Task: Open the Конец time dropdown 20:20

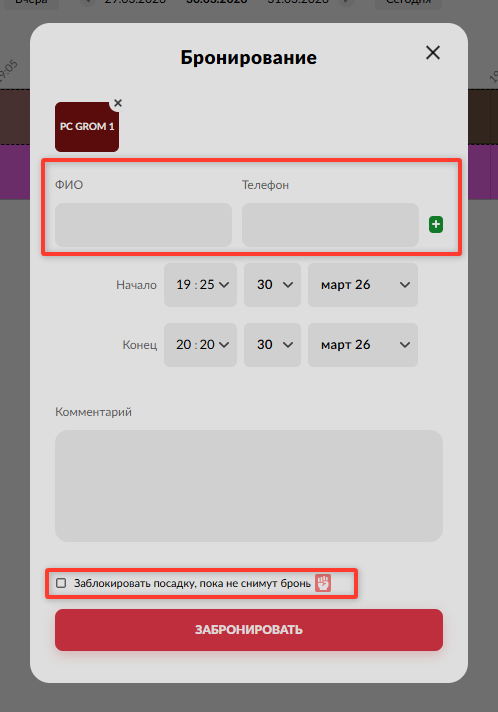Action: pos(200,345)
